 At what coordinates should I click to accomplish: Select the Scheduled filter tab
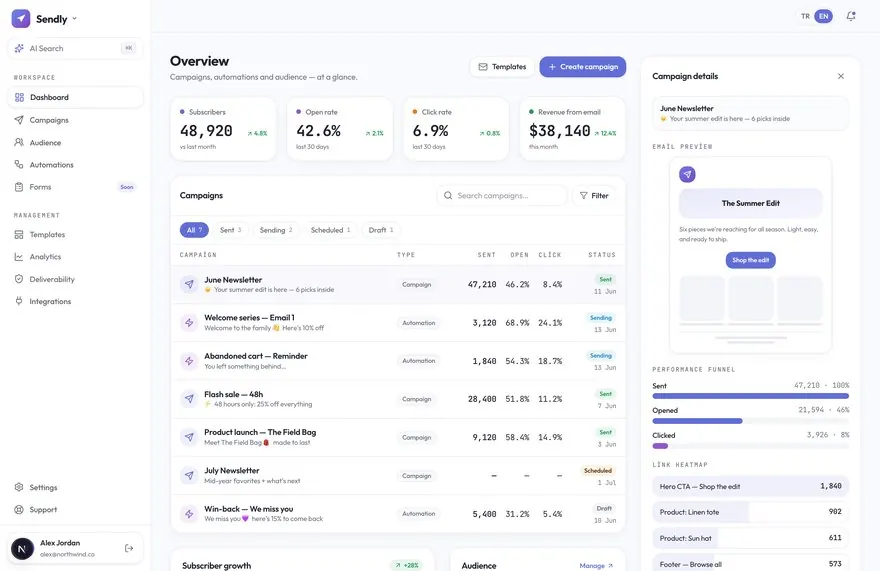(x=331, y=230)
